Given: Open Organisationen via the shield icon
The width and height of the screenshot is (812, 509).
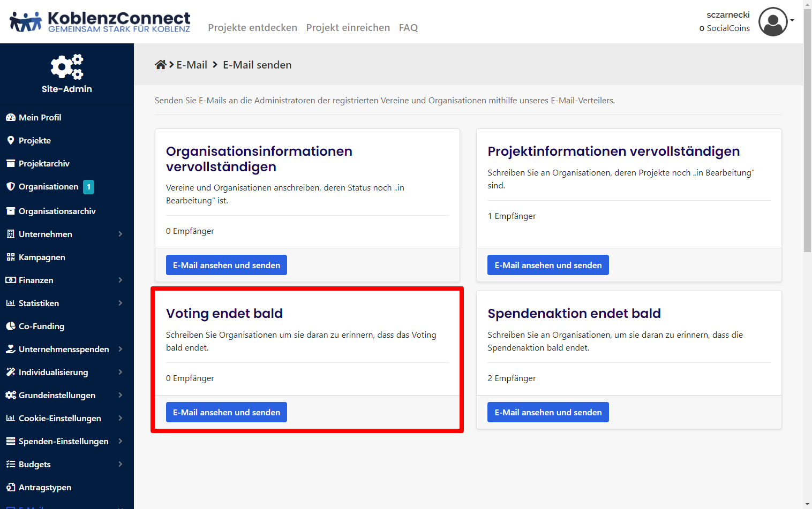Looking at the screenshot, I should pos(11,186).
